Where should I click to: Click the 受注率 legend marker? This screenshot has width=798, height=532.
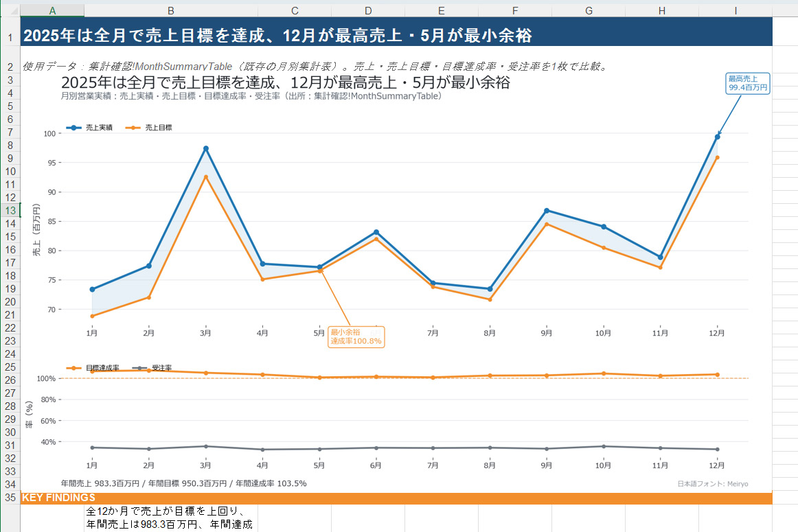click(x=139, y=368)
